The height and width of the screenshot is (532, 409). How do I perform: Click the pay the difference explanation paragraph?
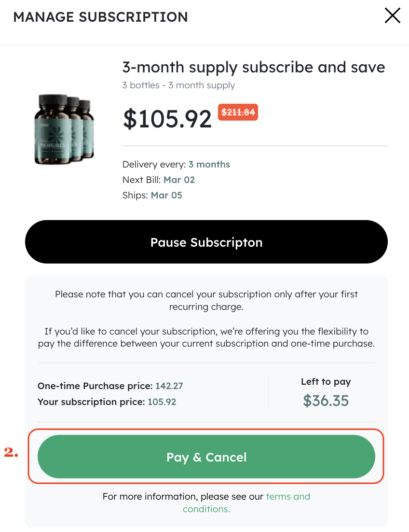pos(206,338)
